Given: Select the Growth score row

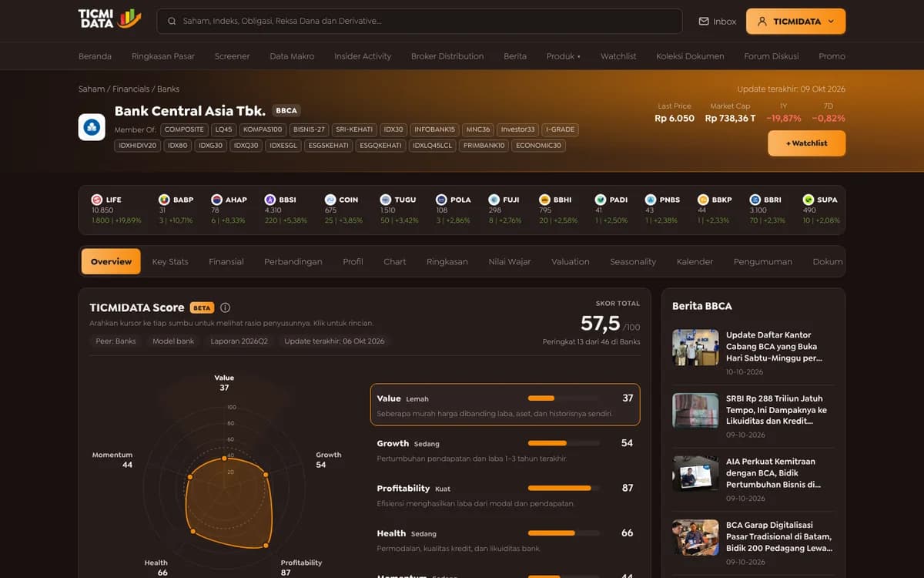Looking at the screenshot, I should pyautogui.click(x=505, y=450).
